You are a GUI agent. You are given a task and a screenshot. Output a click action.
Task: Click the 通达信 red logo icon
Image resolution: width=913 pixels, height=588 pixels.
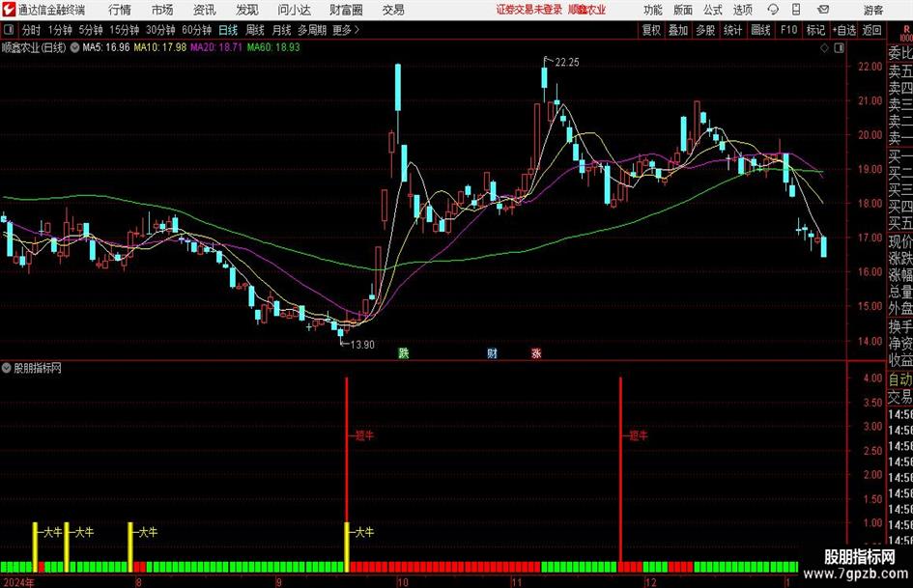[9, 10]
